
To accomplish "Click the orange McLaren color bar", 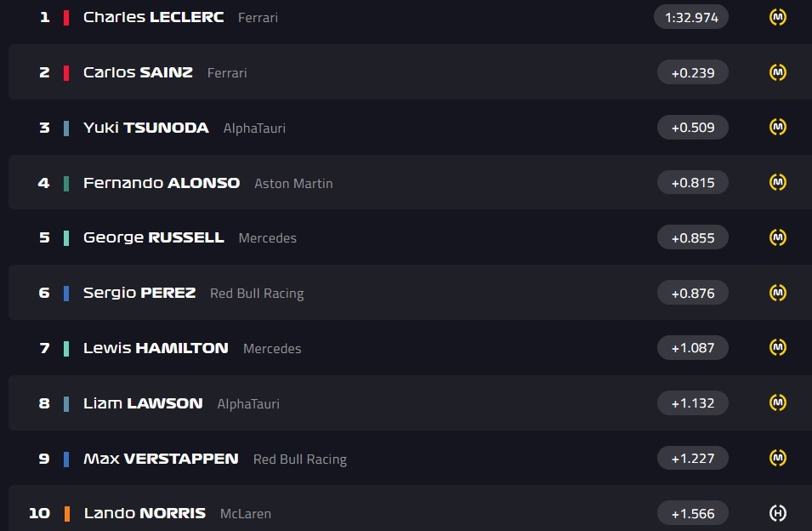I will [66, 513].
